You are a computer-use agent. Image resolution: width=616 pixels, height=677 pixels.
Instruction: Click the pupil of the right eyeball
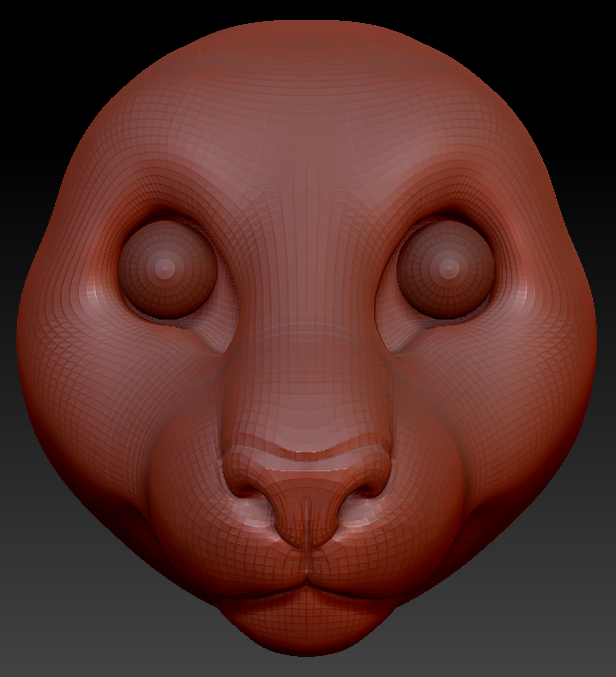tap(449, 269)
